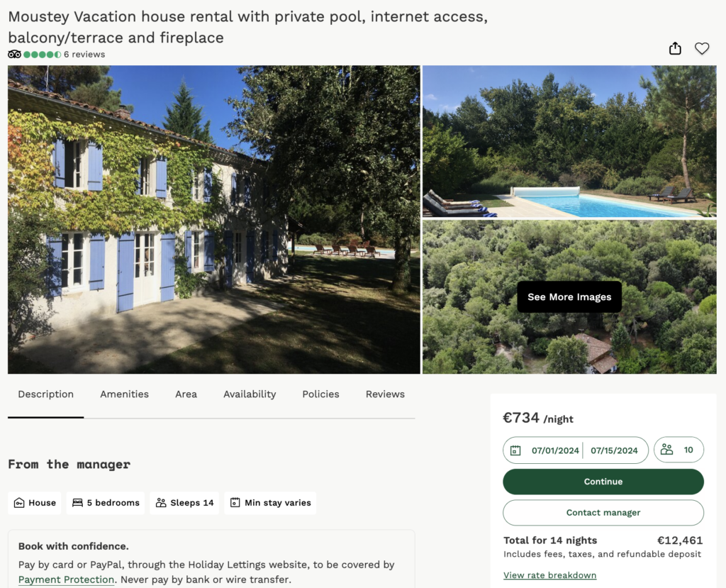The height and width of the screenshot is (588, 726).
Task: Click the calendar icon on Min stay varies chip
Action: click(235, 502)
